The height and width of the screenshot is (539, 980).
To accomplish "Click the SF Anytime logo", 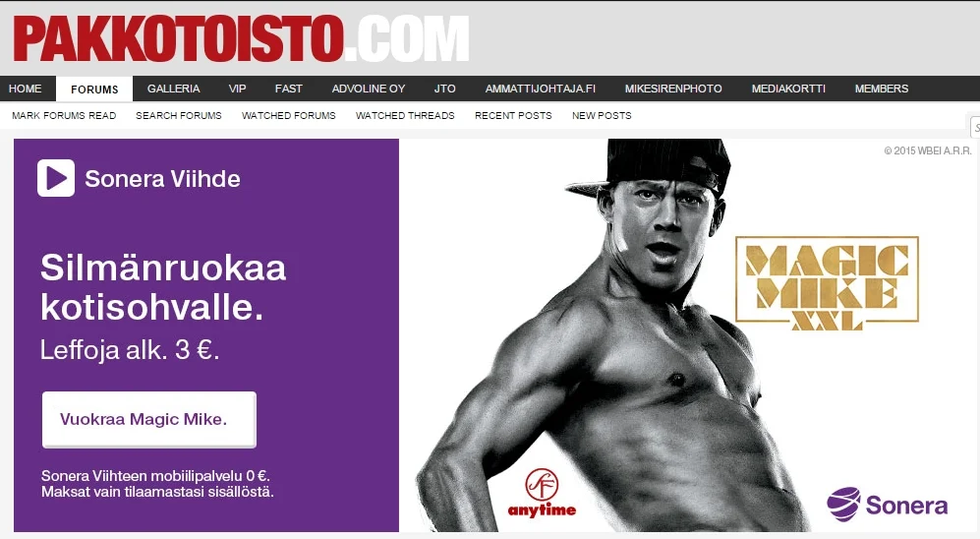I will pyautogui.click(x=542, y=494).
